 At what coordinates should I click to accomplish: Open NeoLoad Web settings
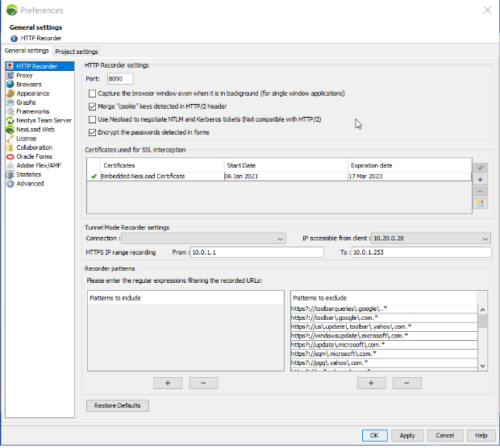(35, 129)
